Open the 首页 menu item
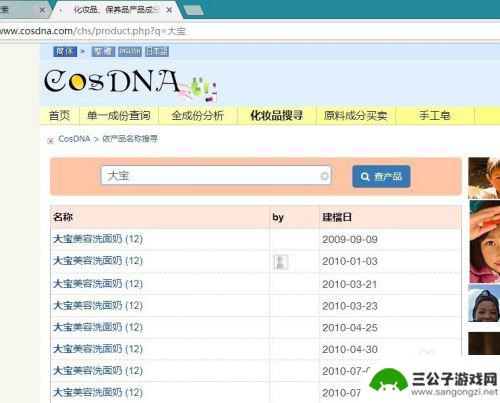Screen dimensions: 500x403 [x=60, y=116]
